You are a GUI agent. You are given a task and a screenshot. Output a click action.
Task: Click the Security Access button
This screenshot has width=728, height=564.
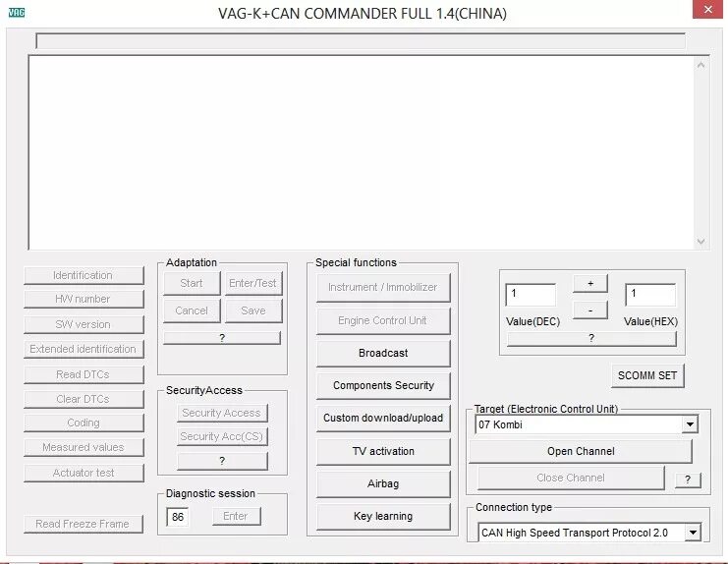222,413
